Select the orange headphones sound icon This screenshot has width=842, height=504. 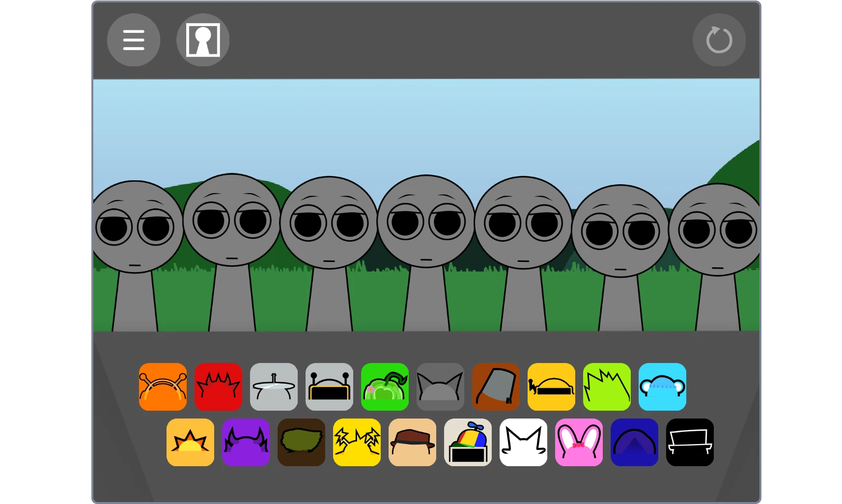tap(163, 387)
